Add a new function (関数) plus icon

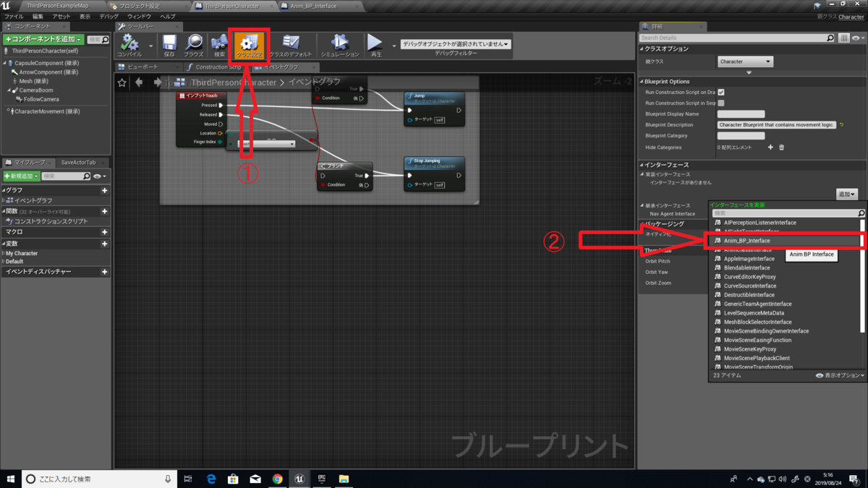coord(105,211)
